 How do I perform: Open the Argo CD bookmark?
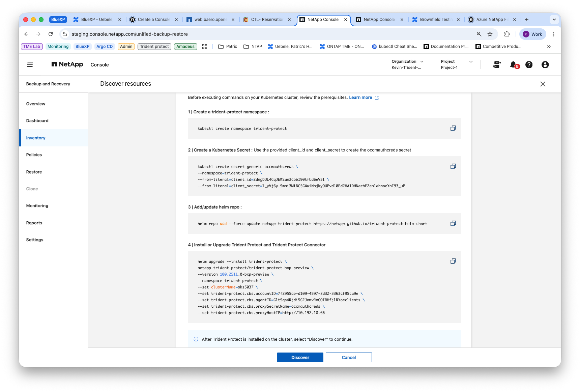pos(105,47)
